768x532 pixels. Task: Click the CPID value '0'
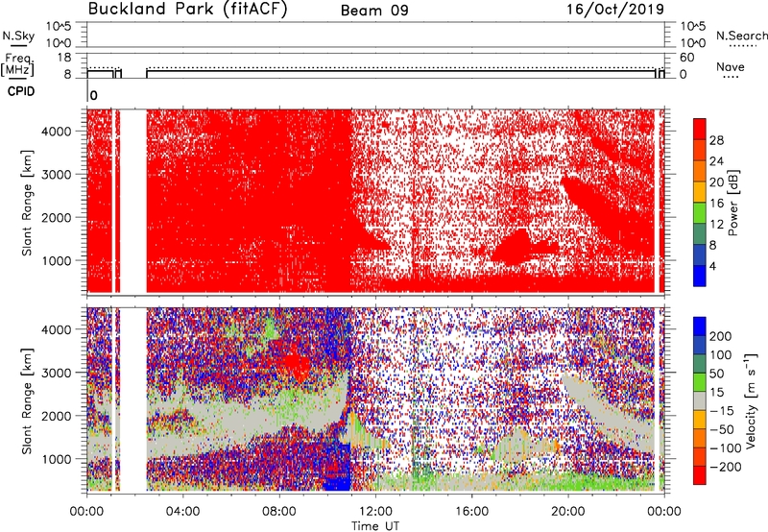pos(93,95)
